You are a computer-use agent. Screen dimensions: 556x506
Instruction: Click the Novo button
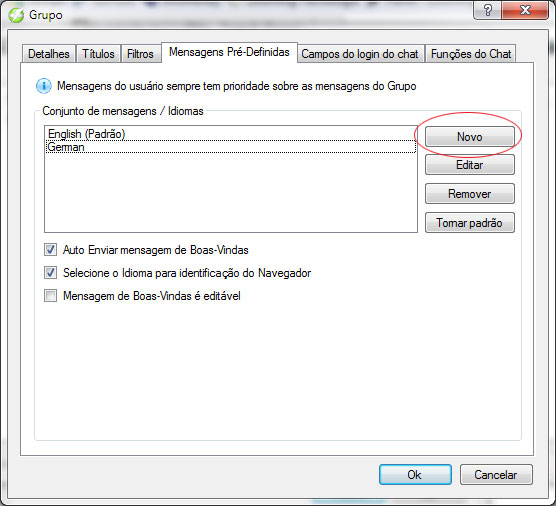tap(469, 137)
